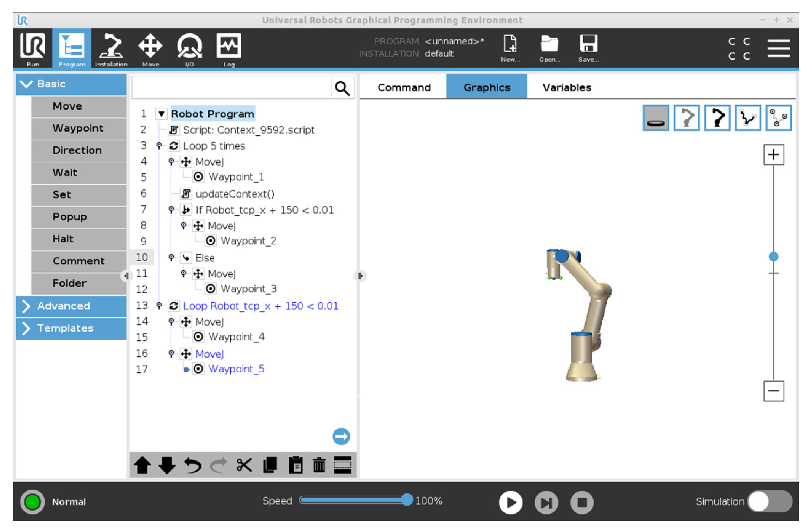The height and width of the screenshot is (531, 812).
Task: Click the program search input field
Action: [x=231, y=88]
